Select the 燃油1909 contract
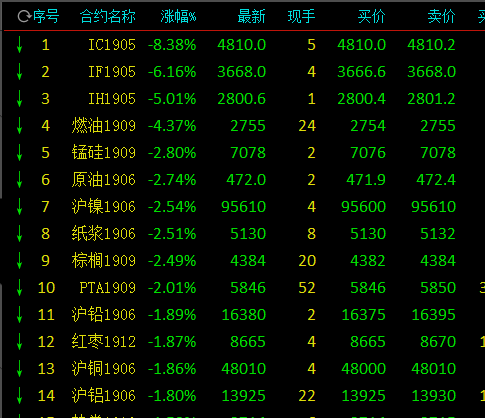The width and height of the screenshot is (485, 418). coord(104,126)
